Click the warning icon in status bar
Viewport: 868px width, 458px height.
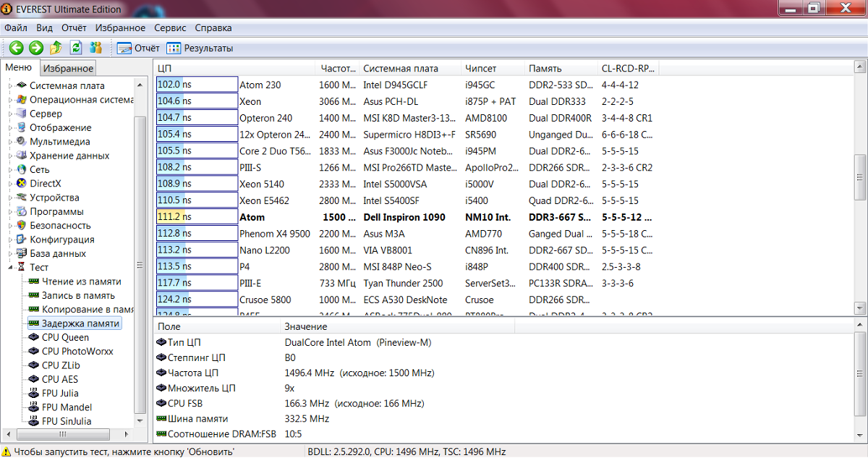7,451
